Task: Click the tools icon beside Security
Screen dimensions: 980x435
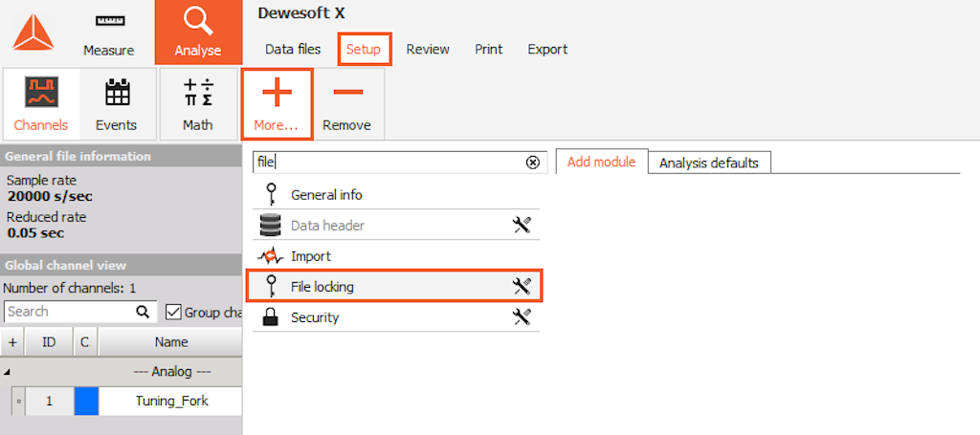Action: point(522,317)
